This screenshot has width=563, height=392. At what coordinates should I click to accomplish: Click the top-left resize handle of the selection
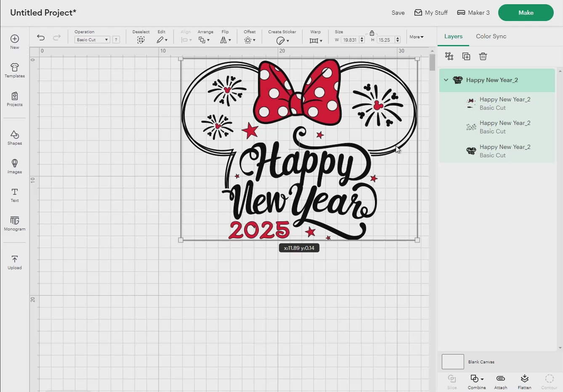[x=181, y=59]
